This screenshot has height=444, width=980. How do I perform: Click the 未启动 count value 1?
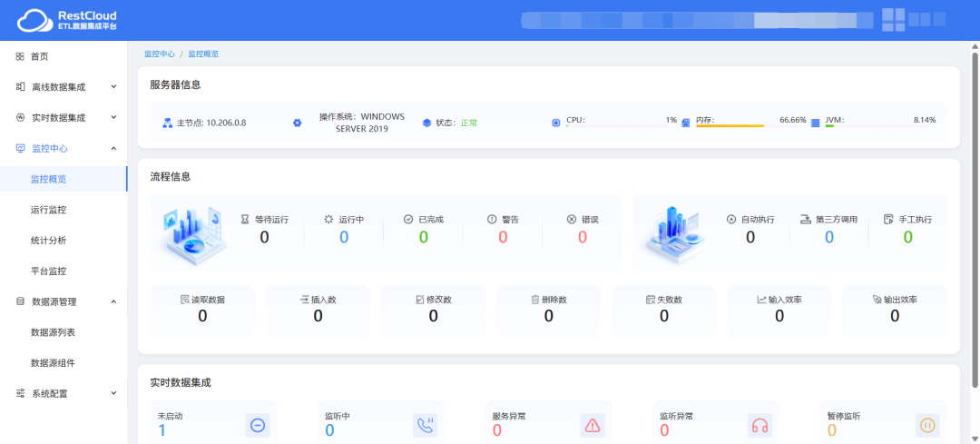coord(162,430)
